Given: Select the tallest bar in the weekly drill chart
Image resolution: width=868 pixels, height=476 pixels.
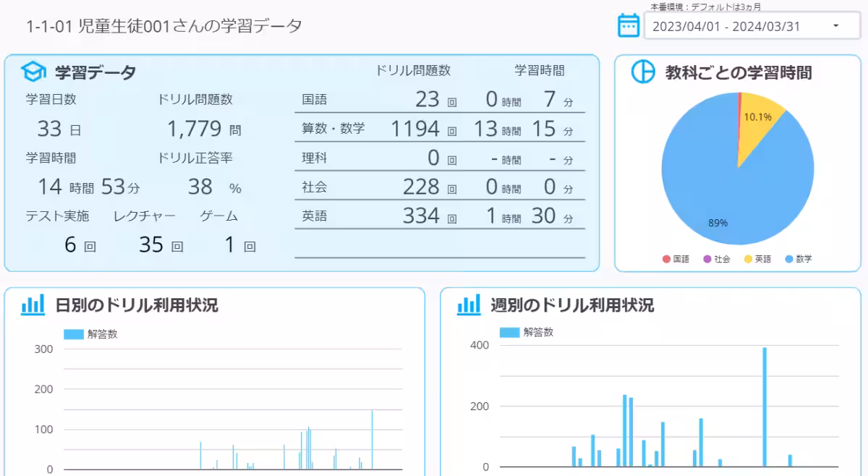Looking at the screenshot, I should tap(767, 405).
